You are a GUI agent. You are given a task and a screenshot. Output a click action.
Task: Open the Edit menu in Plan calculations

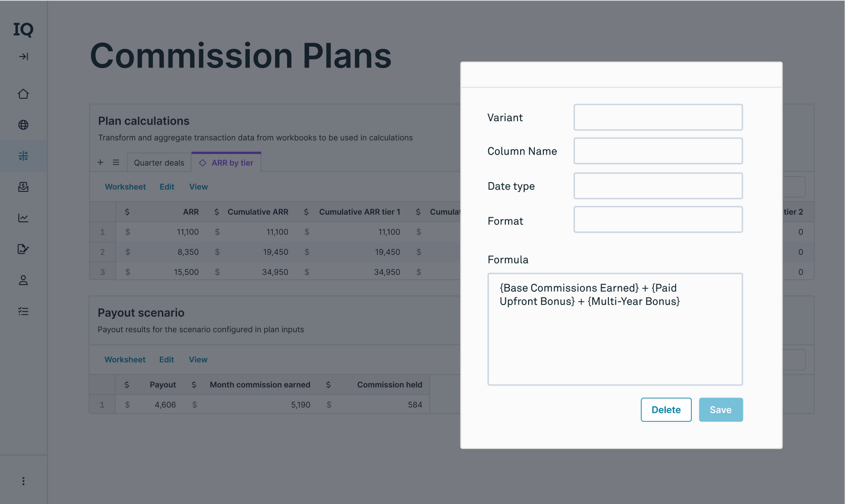click(166, 186)
